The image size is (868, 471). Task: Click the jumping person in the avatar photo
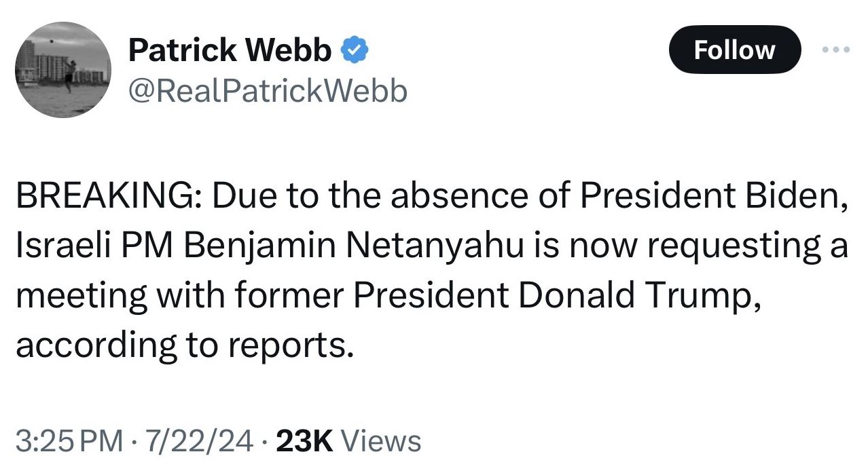click(69, 76)
